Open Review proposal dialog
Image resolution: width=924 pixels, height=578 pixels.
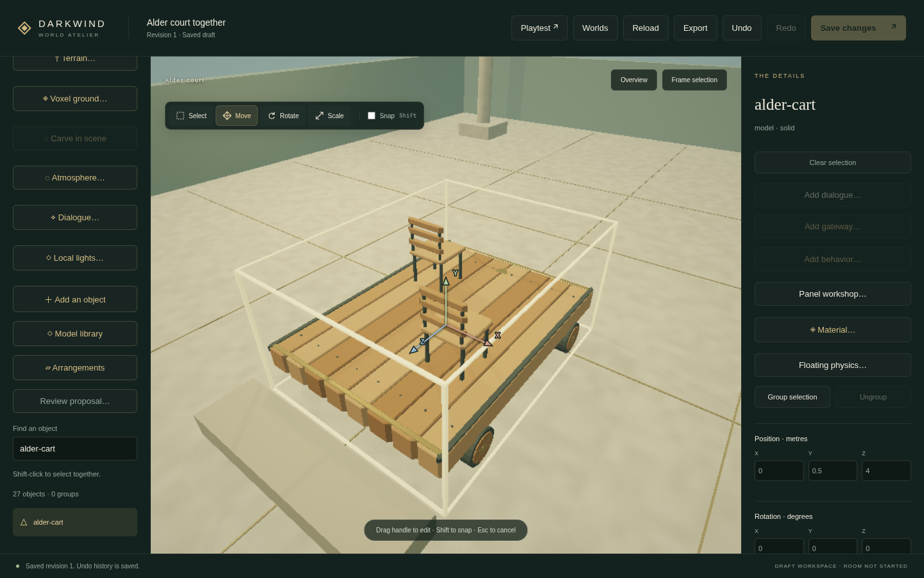point(75,401)
